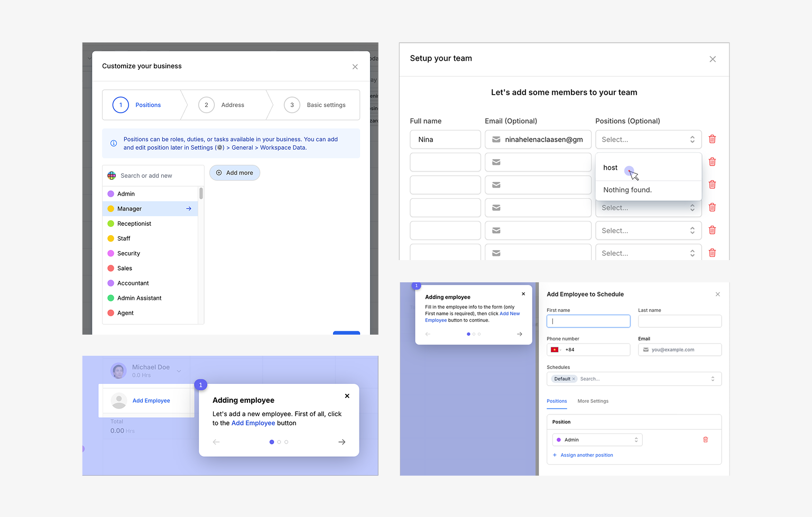Click the Add Employee link in schedule
The height and width of the screenshot is (517, 812).
click(151, 401)
